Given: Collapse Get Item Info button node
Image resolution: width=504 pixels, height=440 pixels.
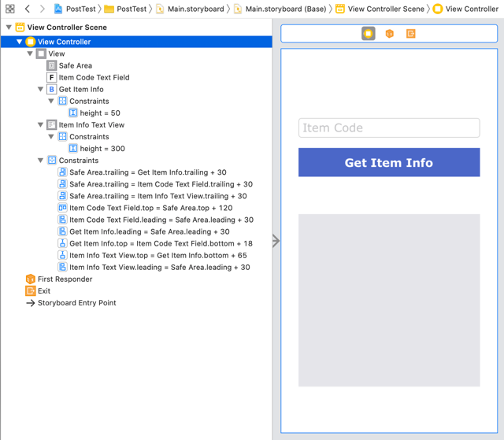Looking at the screenshot, I should (x=40, y=89).
